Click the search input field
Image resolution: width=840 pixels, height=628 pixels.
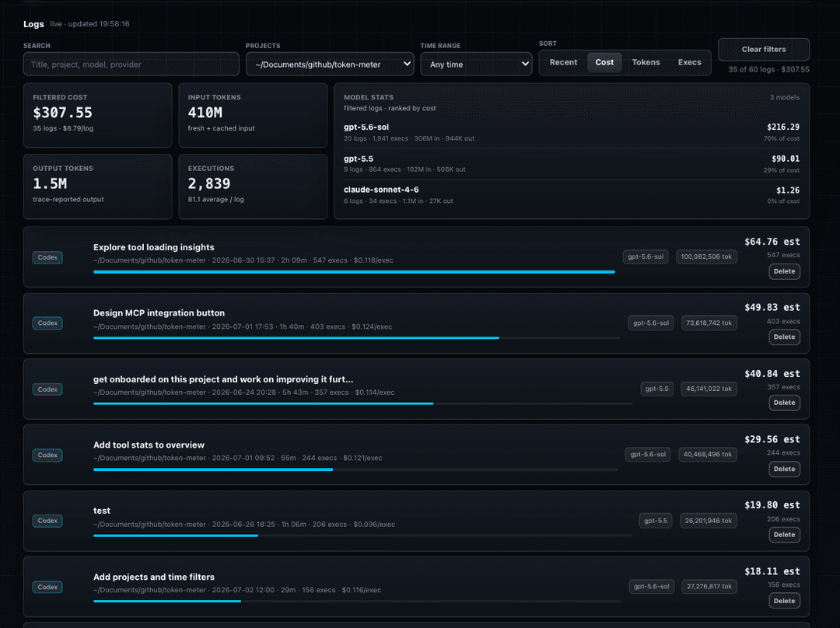131,65
